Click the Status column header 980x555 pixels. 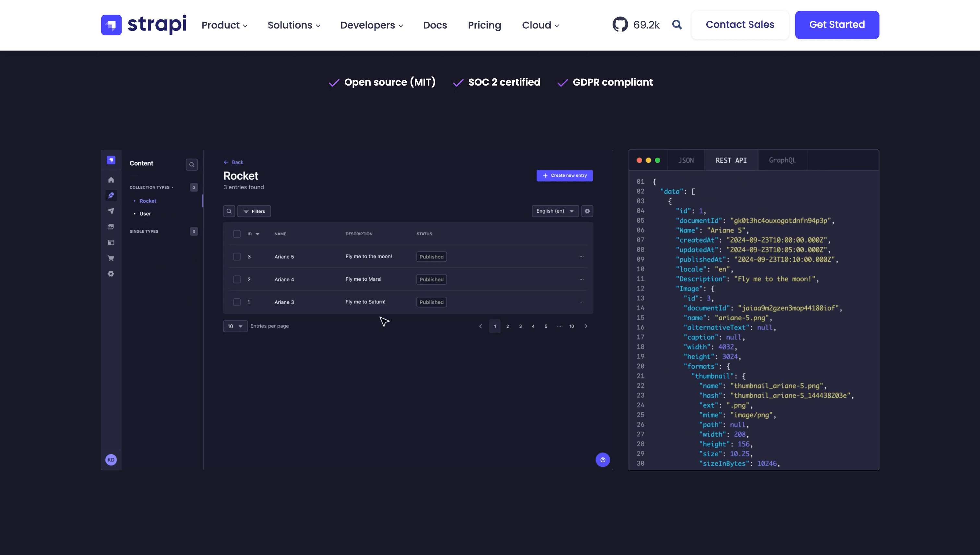(x=424, y=234)
